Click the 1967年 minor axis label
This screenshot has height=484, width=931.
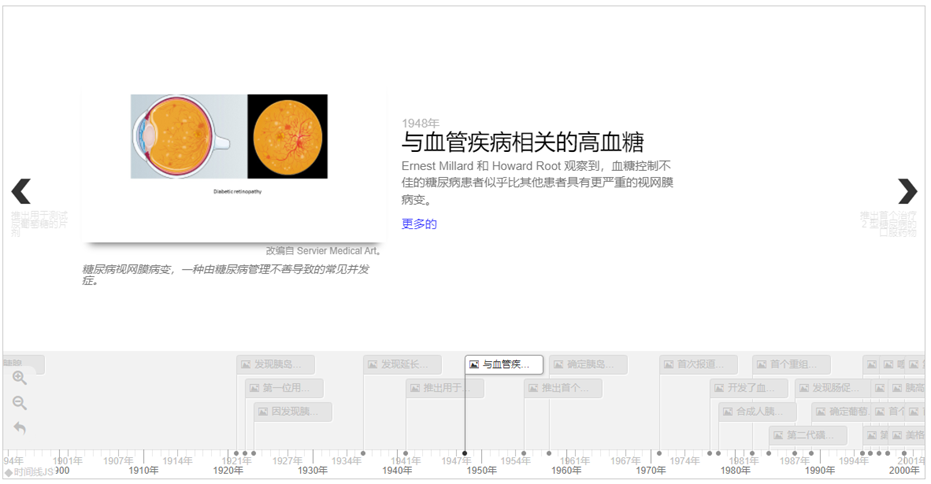coord(625,460)
